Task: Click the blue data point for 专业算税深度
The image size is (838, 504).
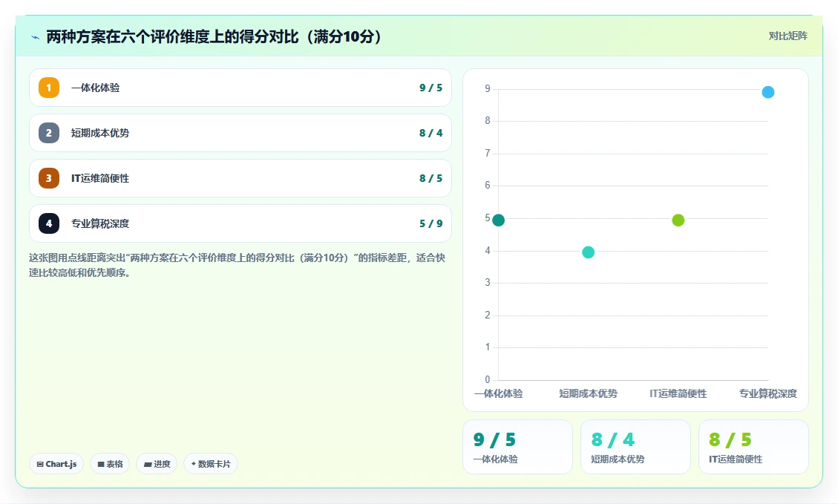Action: (x=768, y=92)
